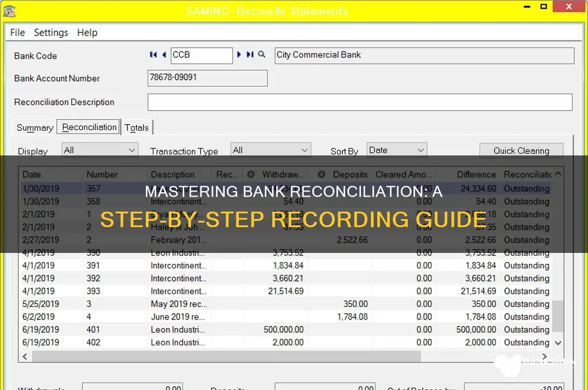The width and height of the screenshot is (588, 390).
Task: Click the Bank Code input field
Action: pos(202,56)
